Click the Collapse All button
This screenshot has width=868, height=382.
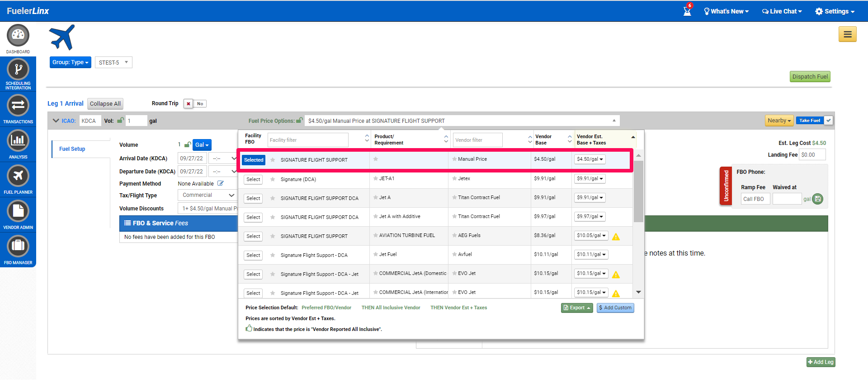(105, 104)
